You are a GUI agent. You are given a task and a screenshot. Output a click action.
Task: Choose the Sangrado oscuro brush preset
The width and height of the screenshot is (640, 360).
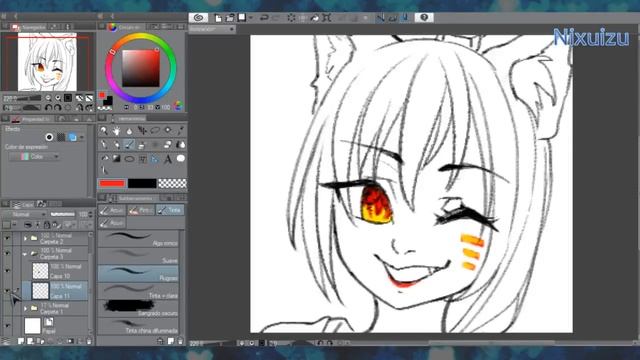(138, 309)
